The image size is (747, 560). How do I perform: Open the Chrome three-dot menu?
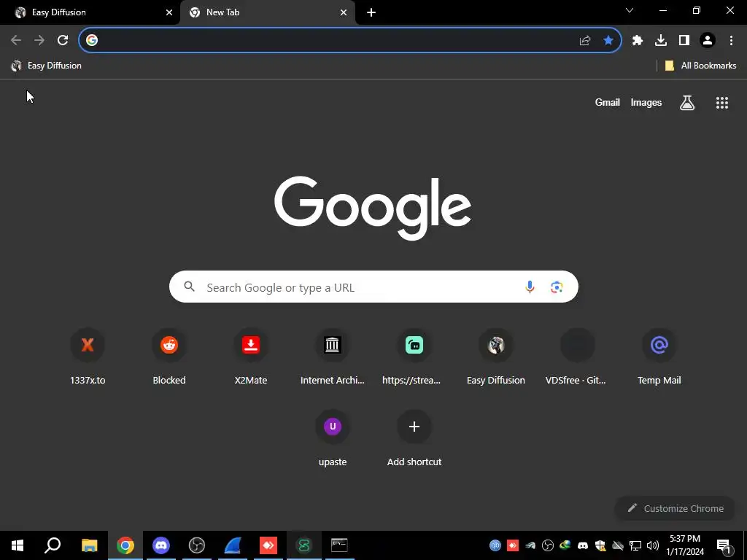[731, 41]
